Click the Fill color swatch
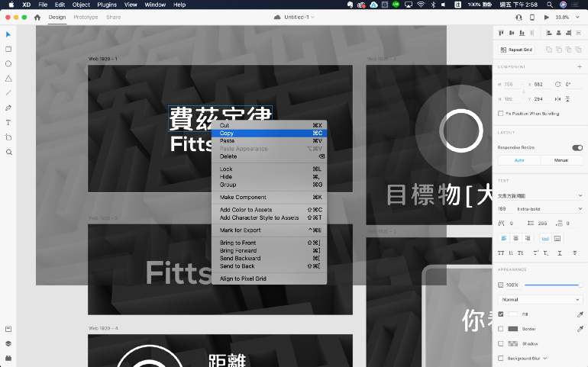The width and height of the screenshot is (588, 367). pos(512,314)
